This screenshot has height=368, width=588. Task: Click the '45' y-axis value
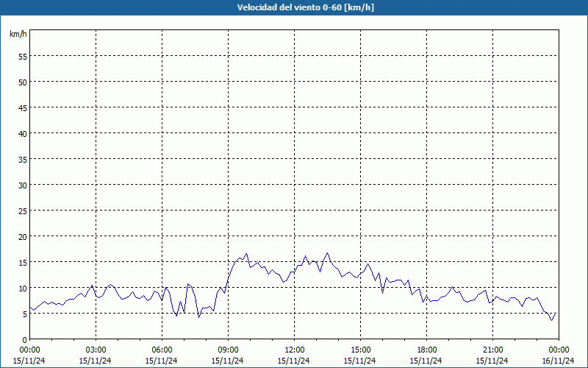pyautogui.click(x=23, y=107)
